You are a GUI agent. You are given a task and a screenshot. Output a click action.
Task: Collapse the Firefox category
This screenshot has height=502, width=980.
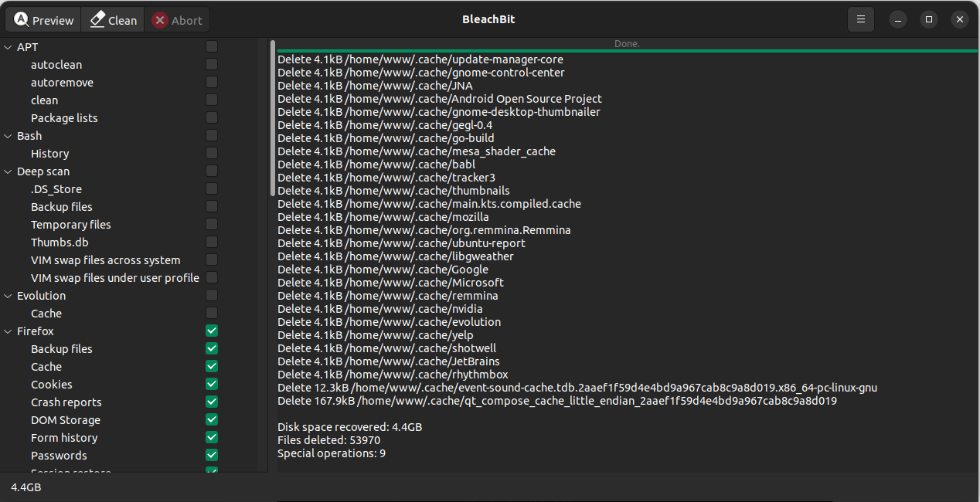[9, 331]
